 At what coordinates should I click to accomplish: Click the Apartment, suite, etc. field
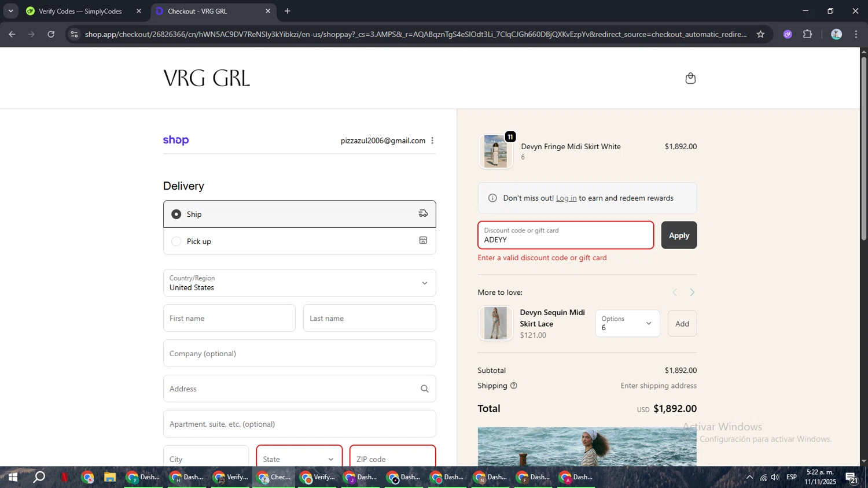coord(299,424)
